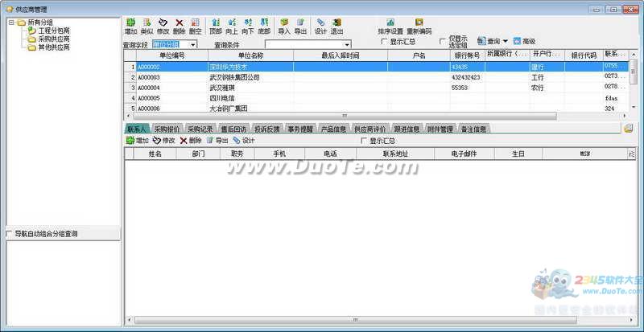Click the 向下 (Move down) icon
Viewport: 644px width, 332px height.
(x=247, y=25)
